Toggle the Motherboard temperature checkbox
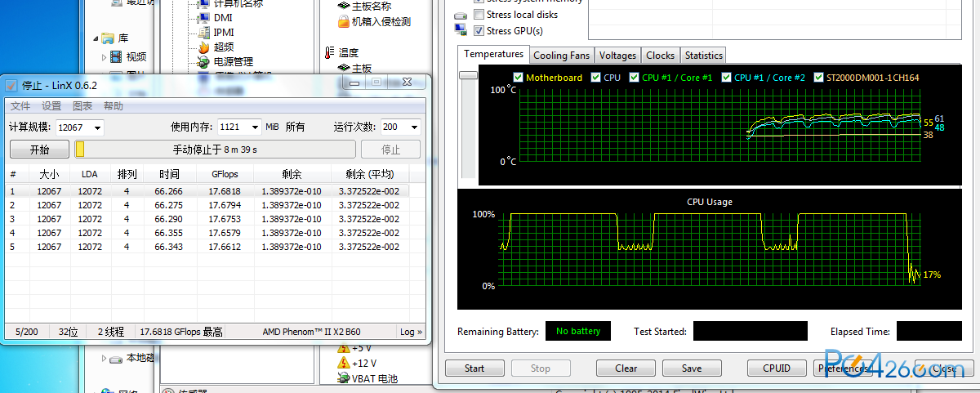The image size is (980, 393). [518, 78]
